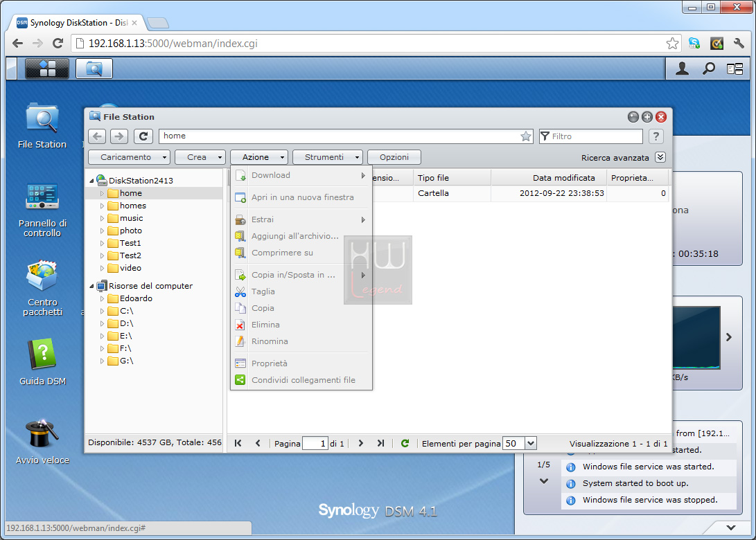Go to next page of file list
This screenshot has width=756, height=540.
click(x=360, y=443)
